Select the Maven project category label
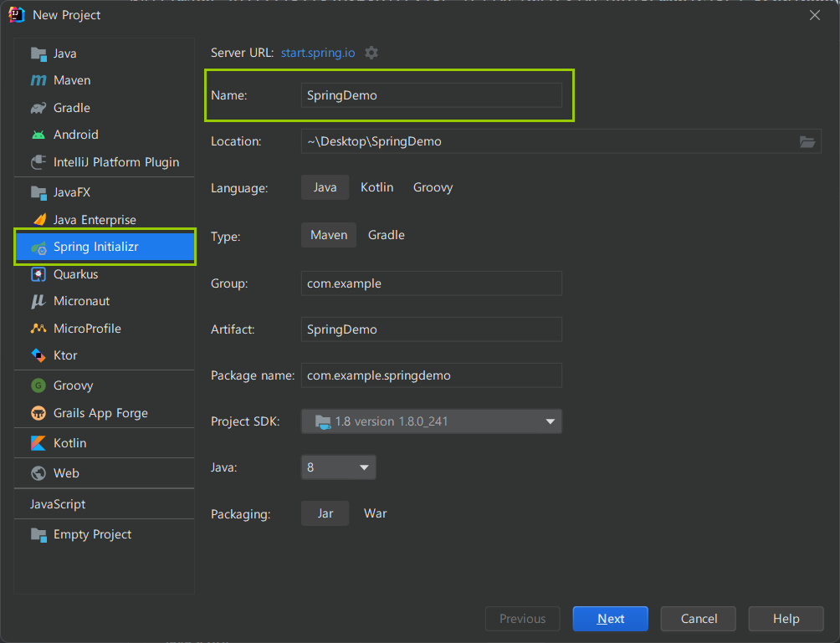Viewport: 840px width, 643px height. 72,80
